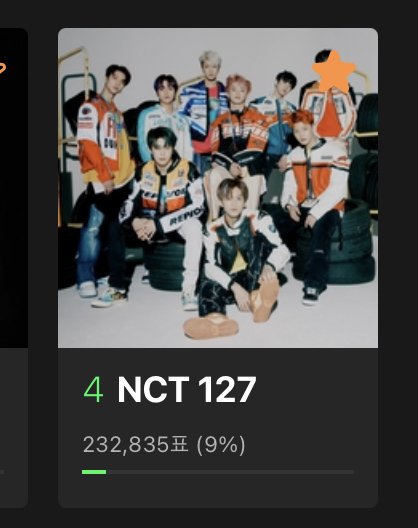The height and width of the screenshot is (528, 418).
Task: Tap the standing member in orange-yellow jacket
Action: coord(104,182)
